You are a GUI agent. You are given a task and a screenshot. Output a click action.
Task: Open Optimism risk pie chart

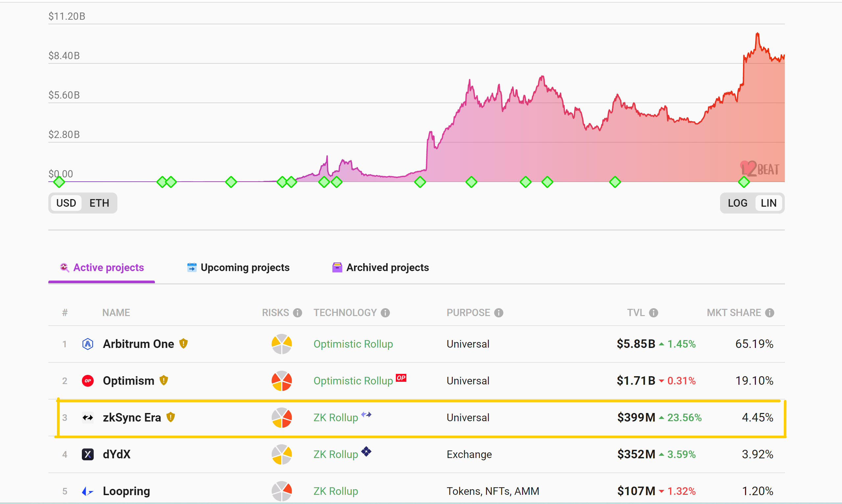tap(282, 381)
